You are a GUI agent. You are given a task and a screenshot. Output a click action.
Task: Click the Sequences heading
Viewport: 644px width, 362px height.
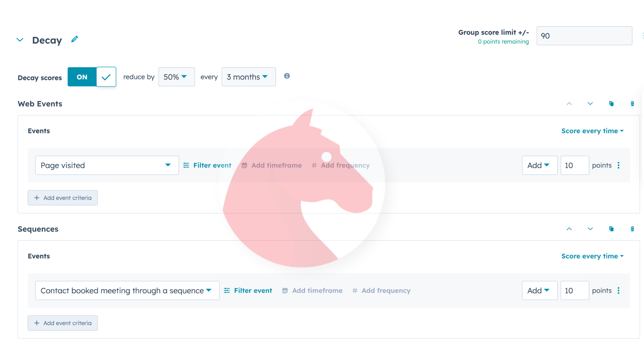click(x=38, y=229)
